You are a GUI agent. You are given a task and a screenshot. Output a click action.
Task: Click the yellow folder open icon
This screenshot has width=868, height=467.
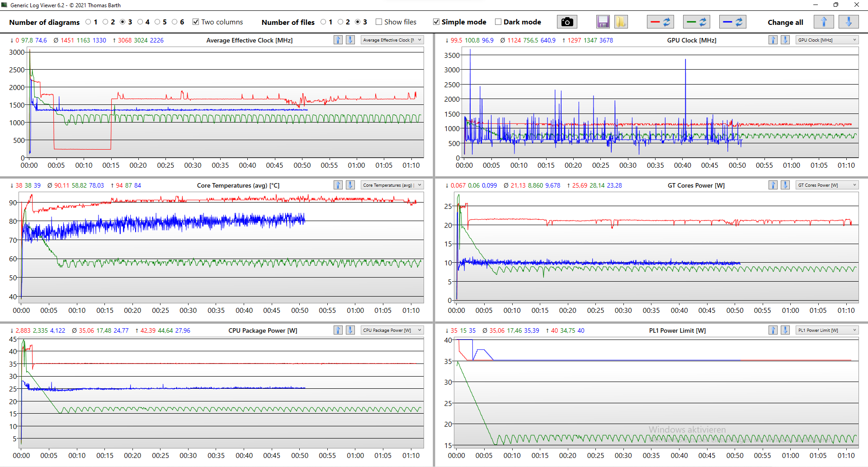[621, 22]
